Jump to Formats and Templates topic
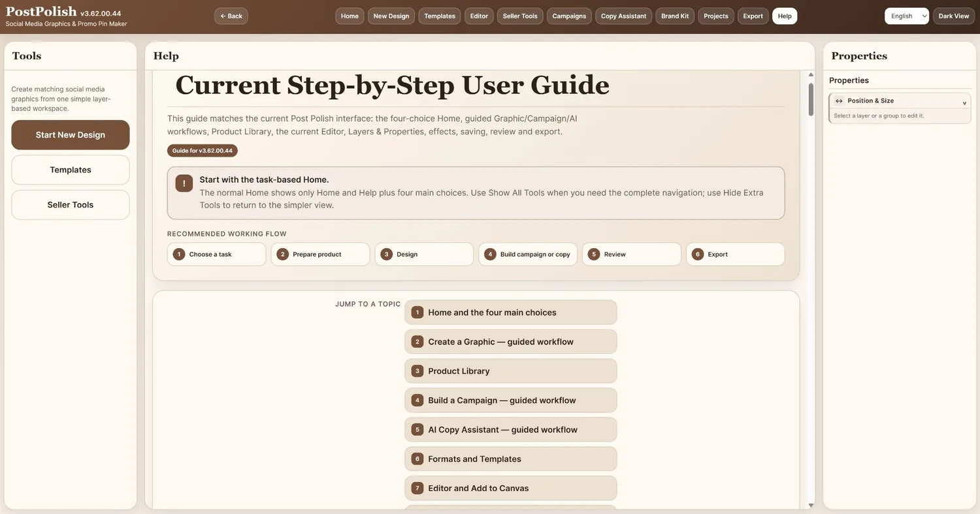 tap(511, 459)
